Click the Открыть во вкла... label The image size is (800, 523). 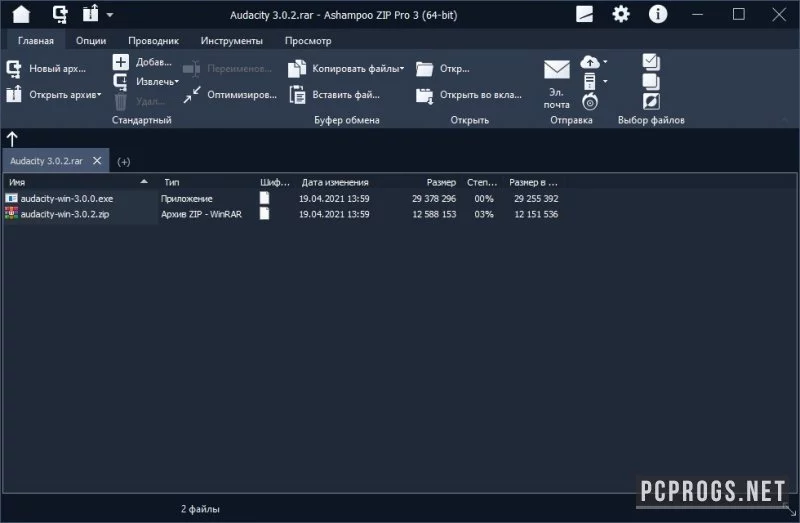tap(481, 95)
